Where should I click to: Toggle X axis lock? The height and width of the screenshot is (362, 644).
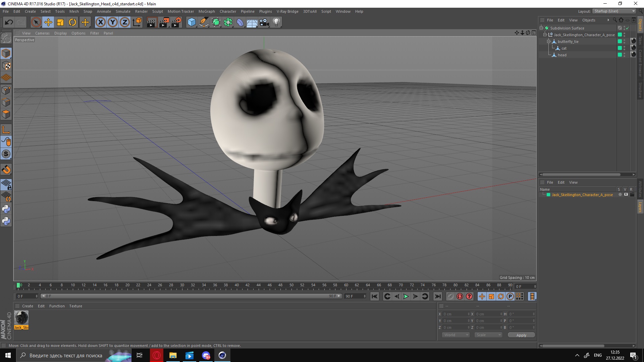(100, 22)
